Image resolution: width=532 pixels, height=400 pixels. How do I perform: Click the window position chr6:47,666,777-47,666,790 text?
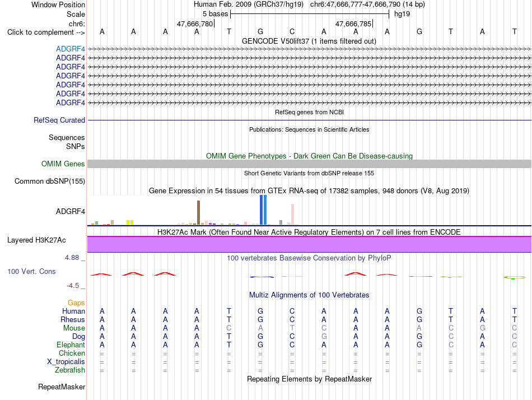367,4
